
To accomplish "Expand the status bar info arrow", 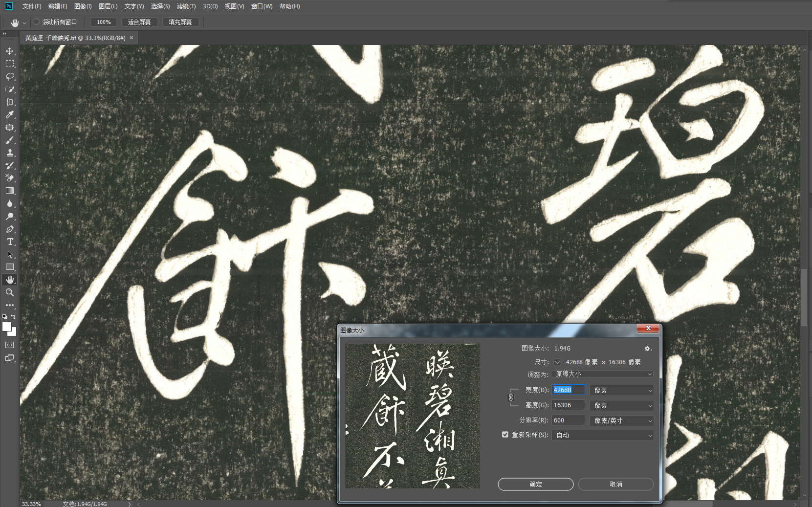I will click(x=130, y=504).
